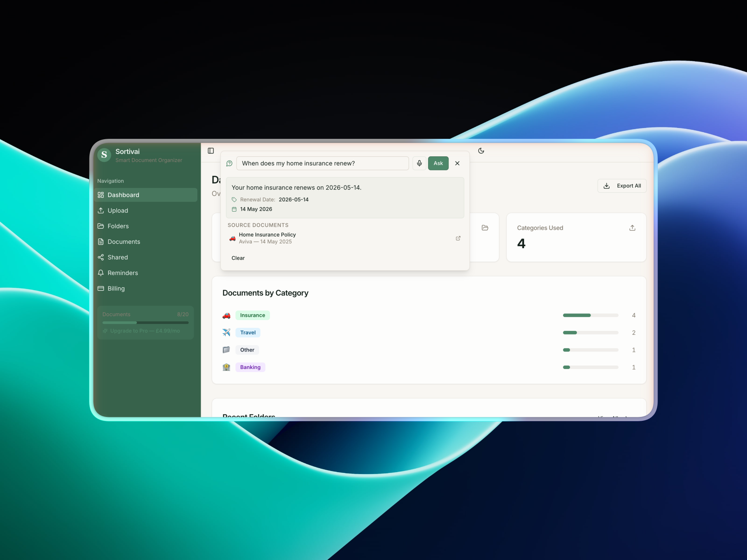Open Upload page in sidebar
Screen dimensions: 747x560
146,210
